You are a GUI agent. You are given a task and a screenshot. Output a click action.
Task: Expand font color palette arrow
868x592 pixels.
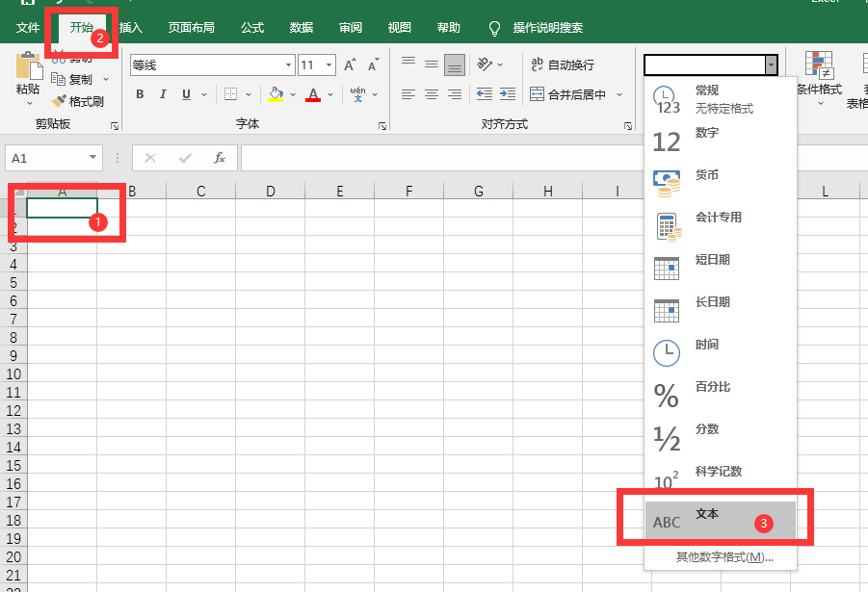pyautogui.click(x=330, y=94)
